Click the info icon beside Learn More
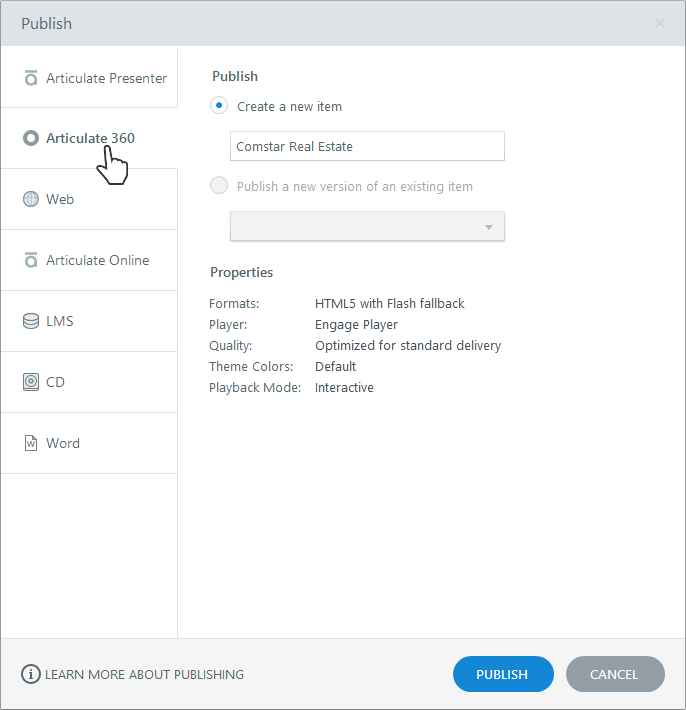686x710 pixels. [x=31, y=674]
